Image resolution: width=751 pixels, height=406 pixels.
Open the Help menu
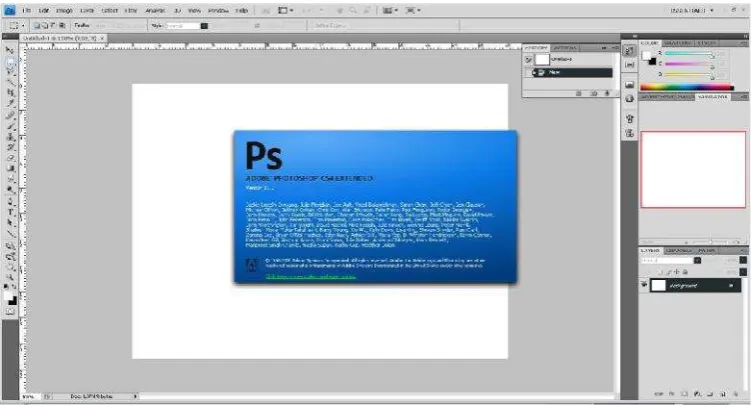241,10
